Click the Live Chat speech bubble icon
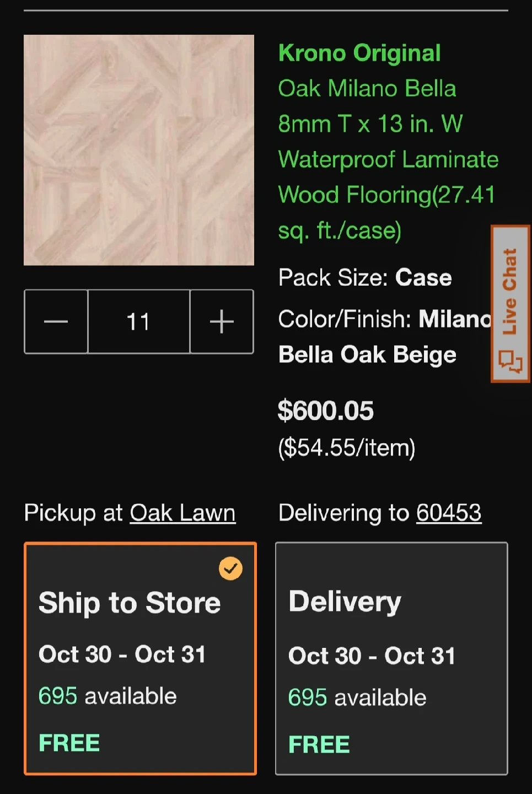 tap(510, 361)
